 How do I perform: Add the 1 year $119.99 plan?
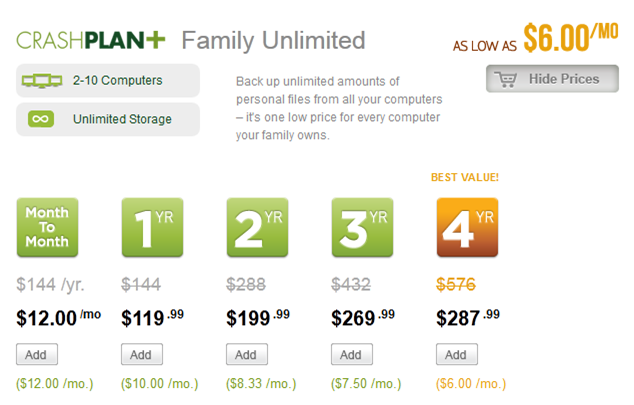(142, 354)
